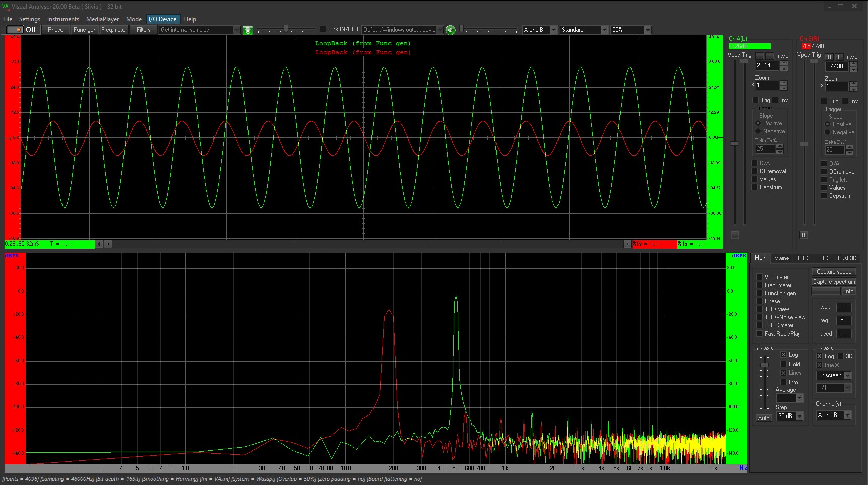The image size is (868, 485).
Task: Open the Instruments menu
Action: [63, 19]
